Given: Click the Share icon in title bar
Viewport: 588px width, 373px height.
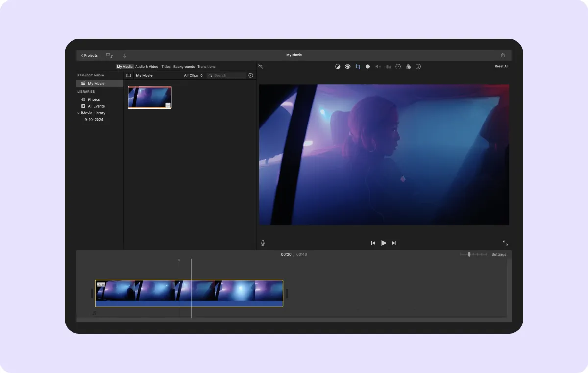Looking at the screenshot, I should pos(503,55).
